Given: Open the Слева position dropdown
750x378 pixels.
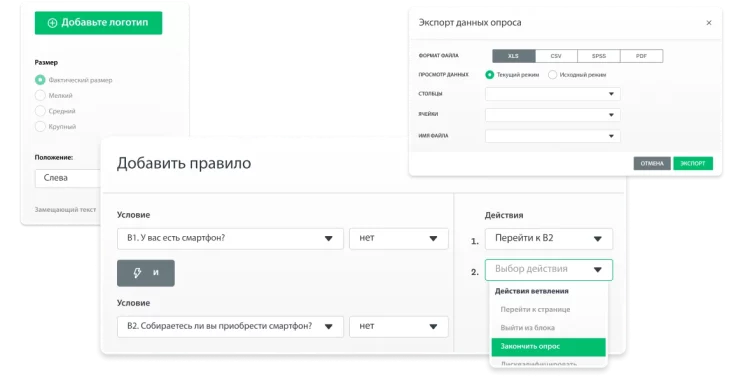Looking at the screenshot, I should [67, 178].
